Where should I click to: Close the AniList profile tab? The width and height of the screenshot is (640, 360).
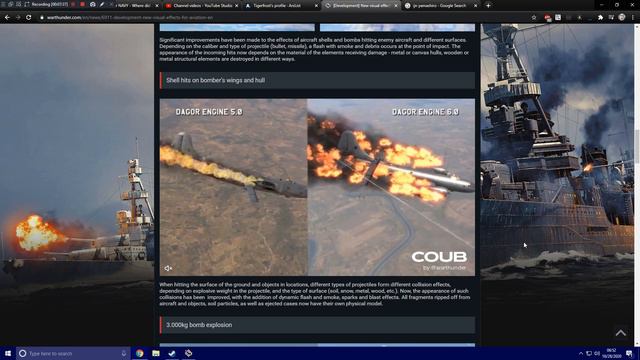pos(316,6)
